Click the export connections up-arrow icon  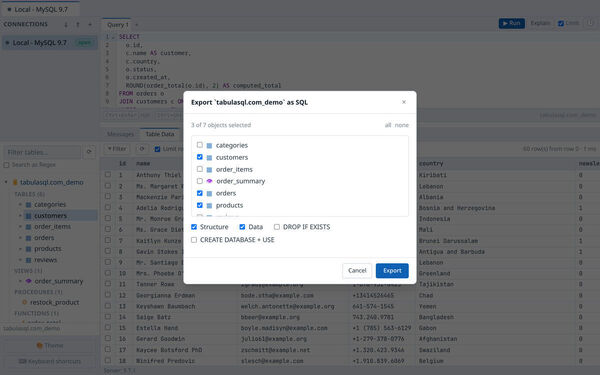click(x=78, y=24)
